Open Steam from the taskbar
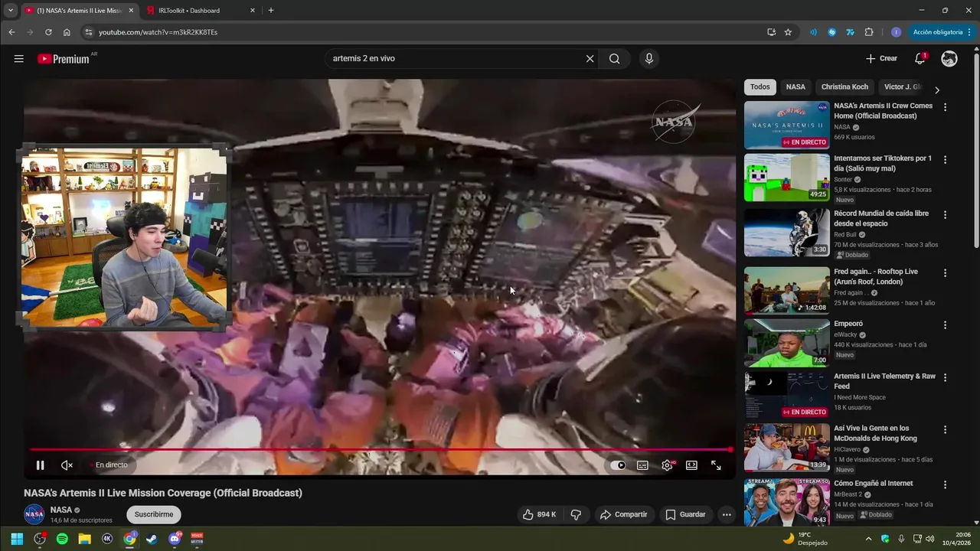This screenshot has width=980, height=551. coord(152,539)
